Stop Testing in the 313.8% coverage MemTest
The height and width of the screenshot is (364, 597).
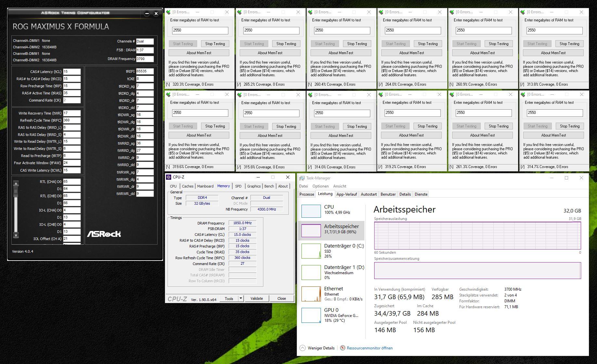pyautogui.click(x=569, y=44)
